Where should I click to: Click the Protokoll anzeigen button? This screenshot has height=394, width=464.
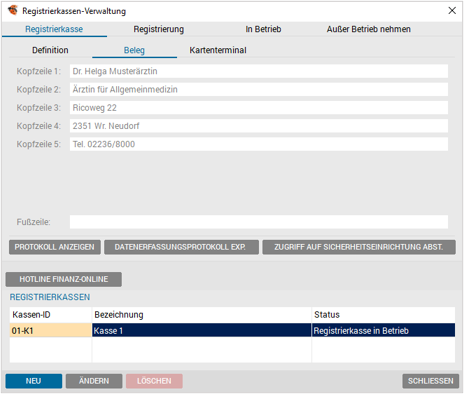pyautogui.click(x=55, y=247)
